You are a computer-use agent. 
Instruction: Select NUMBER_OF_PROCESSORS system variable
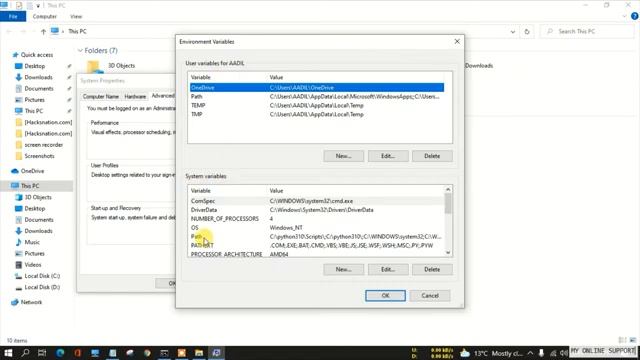click(317, 219)
